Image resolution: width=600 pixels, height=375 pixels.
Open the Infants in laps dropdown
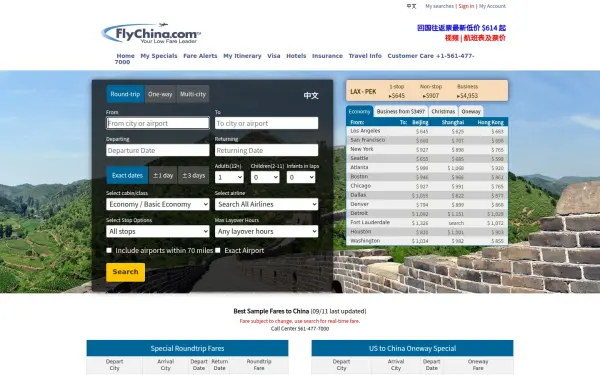point(301,177)
